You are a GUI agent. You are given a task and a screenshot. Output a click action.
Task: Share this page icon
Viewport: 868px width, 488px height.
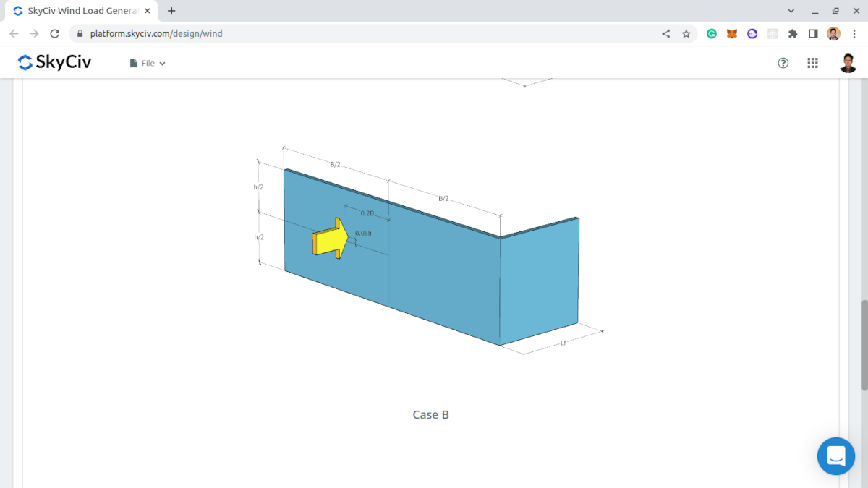[x=665, y=33]
